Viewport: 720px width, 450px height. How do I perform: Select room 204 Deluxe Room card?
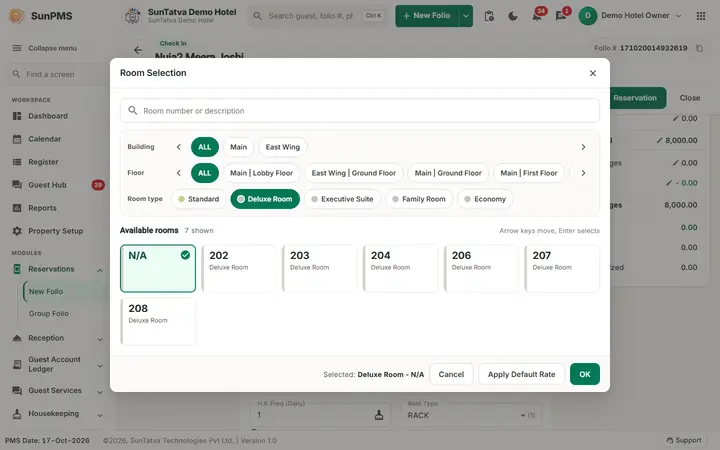coord(400,268)
